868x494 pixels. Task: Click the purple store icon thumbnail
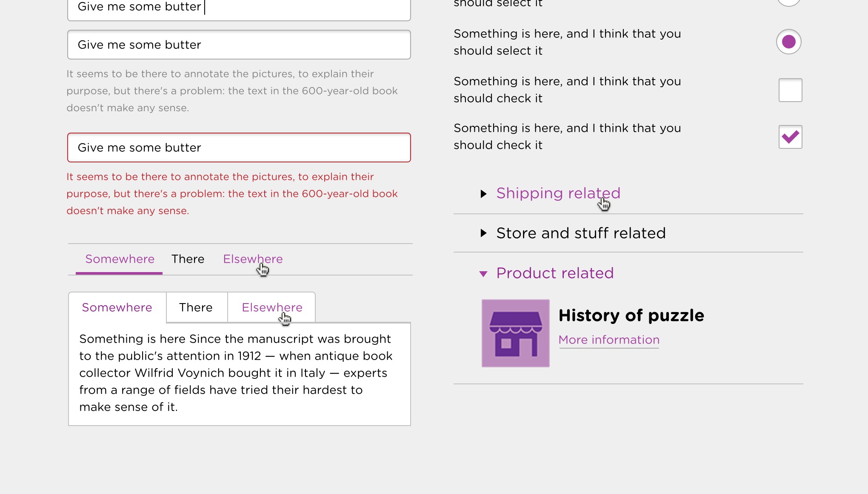[x=515, y=333]
